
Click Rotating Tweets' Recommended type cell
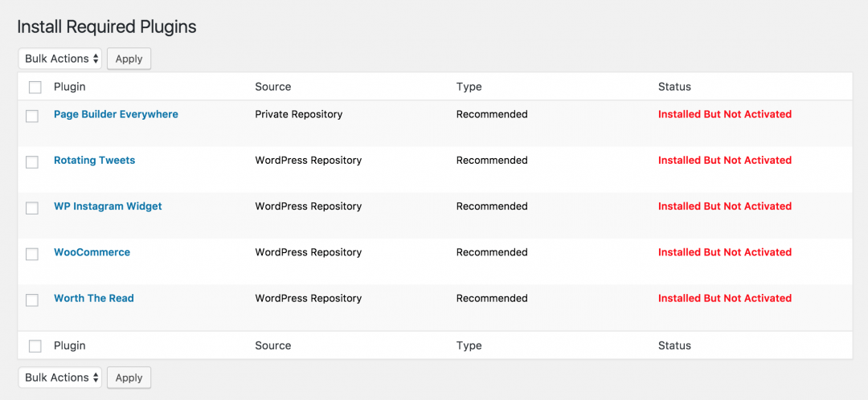coord(492,161)
